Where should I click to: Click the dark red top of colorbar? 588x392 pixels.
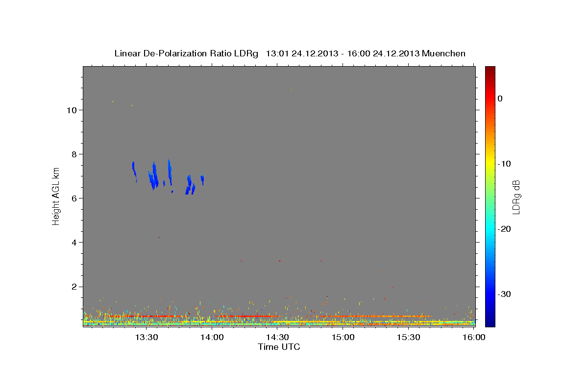(490, 70)
